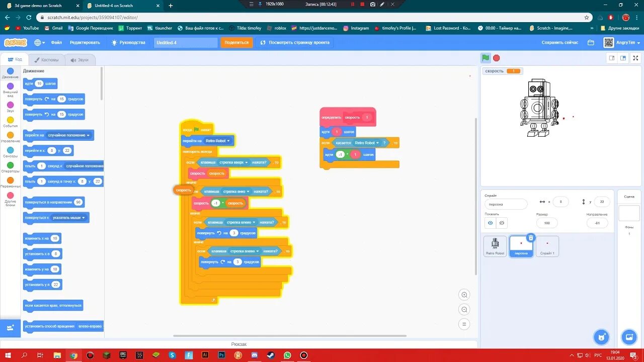644x362 pixels.
Task: Open the стрелка вниз key dropdown
Action: tap(236, 192)
